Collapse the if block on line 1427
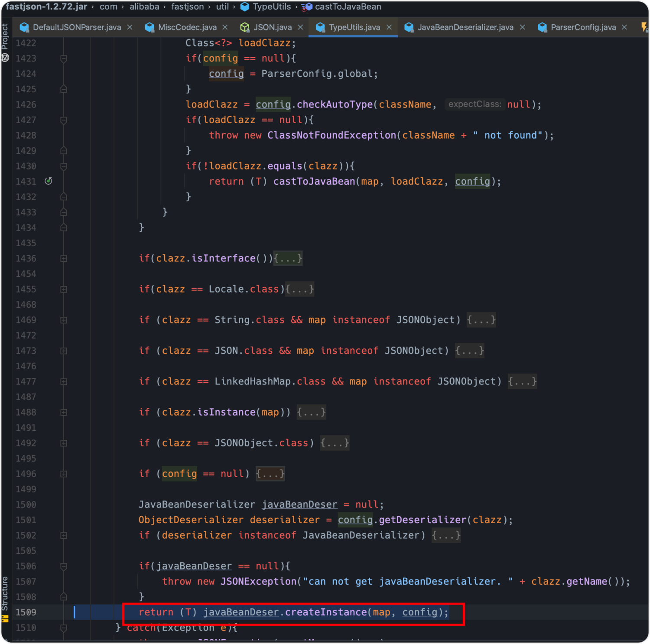The image size is (650, 644). click(64, 120)
